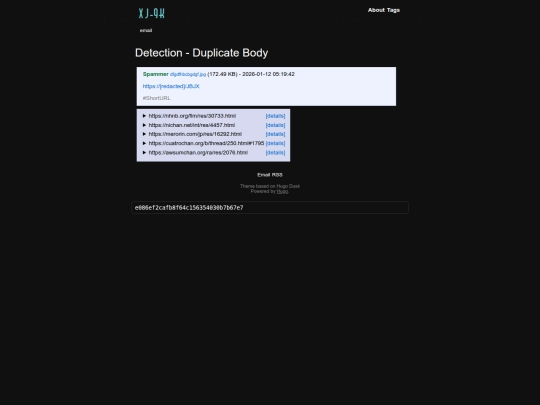
Task: Click the Spammer poster name
Action: (x=156, y=74)
